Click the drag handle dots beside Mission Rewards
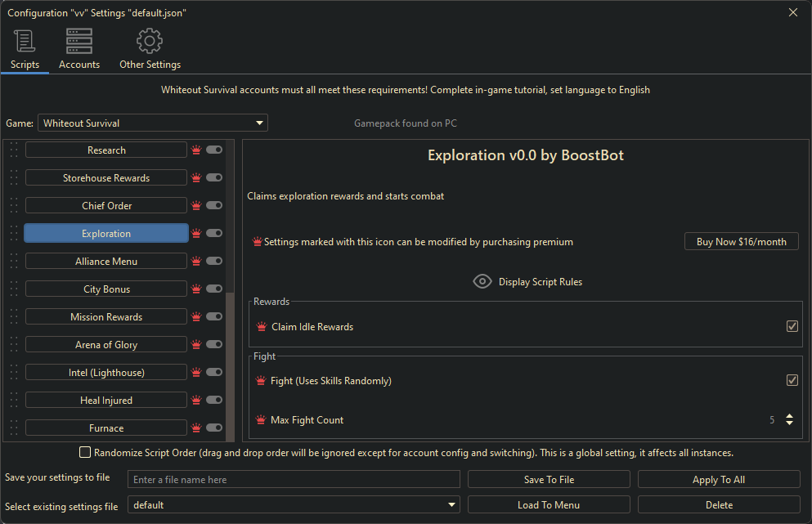This screenshot has width=812, height=524. pos(14,316)
